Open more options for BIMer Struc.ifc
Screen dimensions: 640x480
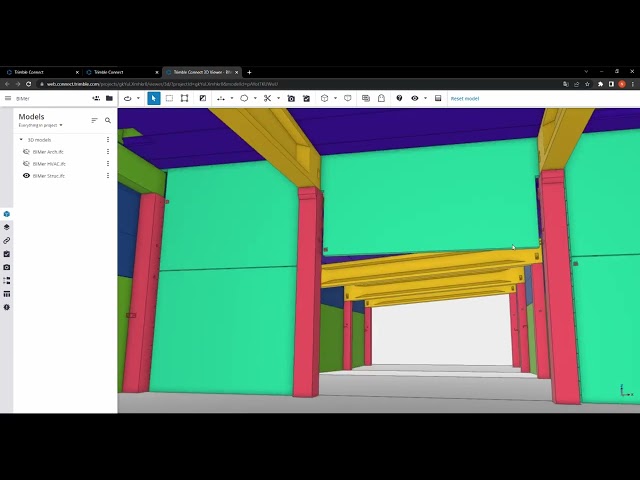coord(108,176)
